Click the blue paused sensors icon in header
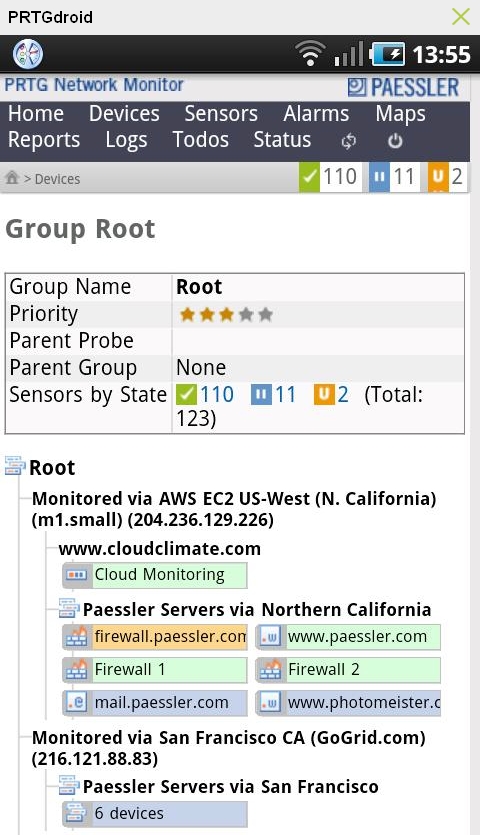 pos(379,176)
